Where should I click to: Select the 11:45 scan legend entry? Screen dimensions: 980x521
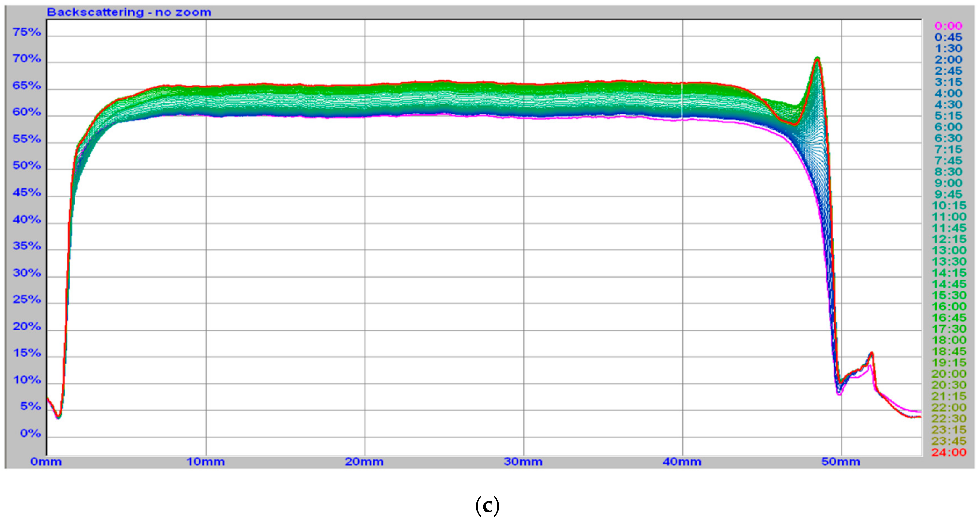(949, 228)
